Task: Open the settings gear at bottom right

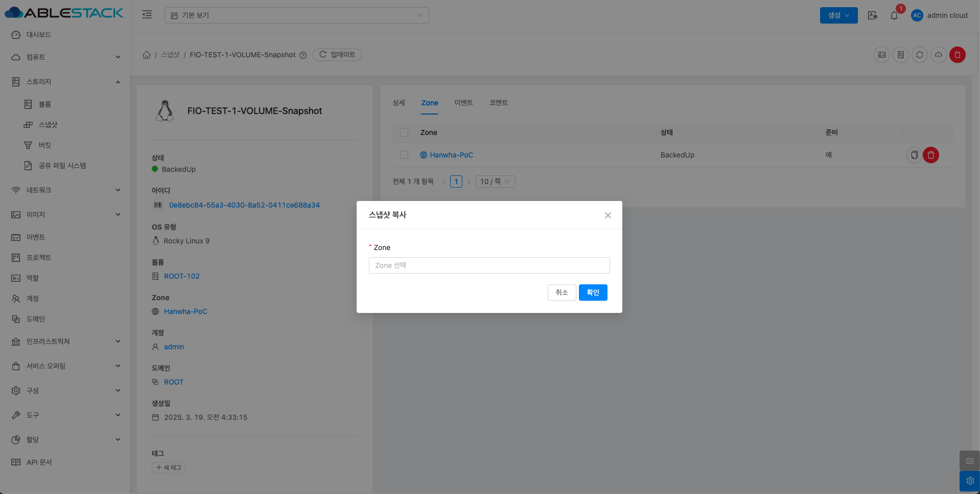Action: 969,481
